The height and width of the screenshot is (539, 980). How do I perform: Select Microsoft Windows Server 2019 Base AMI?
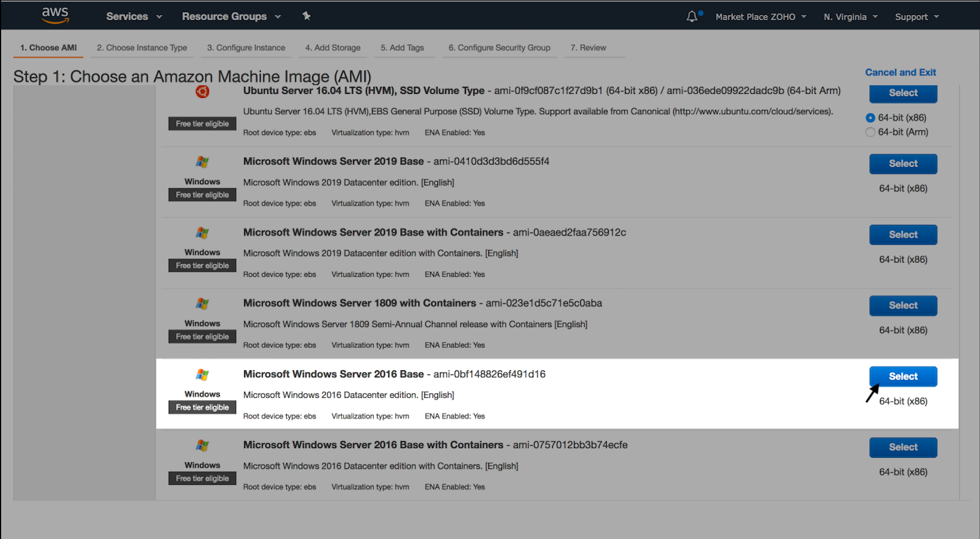pyautogui.click(x=903, y=164)
